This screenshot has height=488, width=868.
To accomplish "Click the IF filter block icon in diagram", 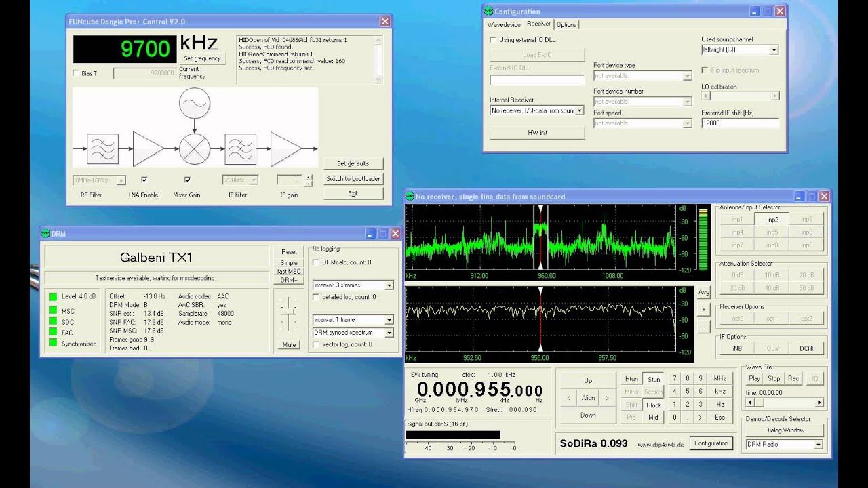I will (240, 149).
